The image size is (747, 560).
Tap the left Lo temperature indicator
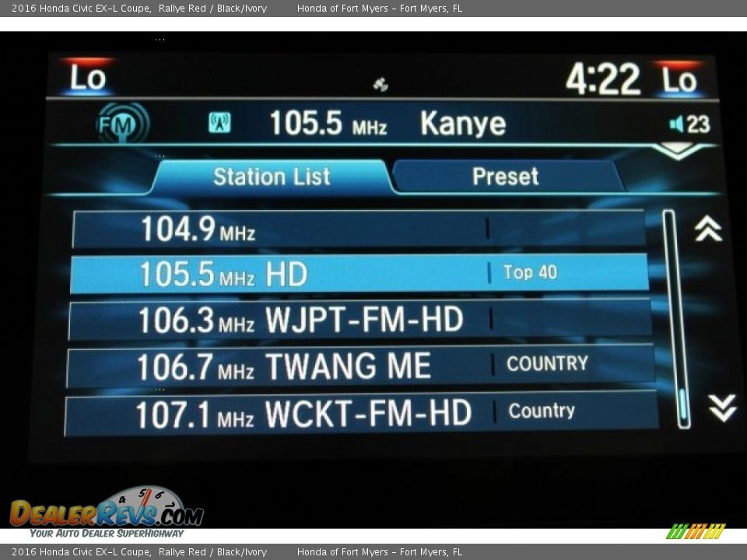point(87,78)
